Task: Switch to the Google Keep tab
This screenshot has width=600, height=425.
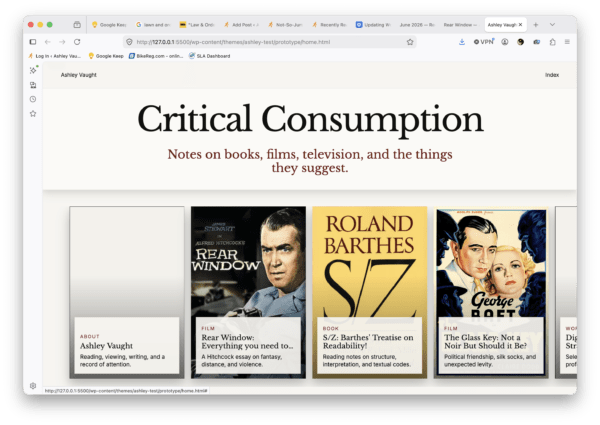Action: tap(109, 24)
